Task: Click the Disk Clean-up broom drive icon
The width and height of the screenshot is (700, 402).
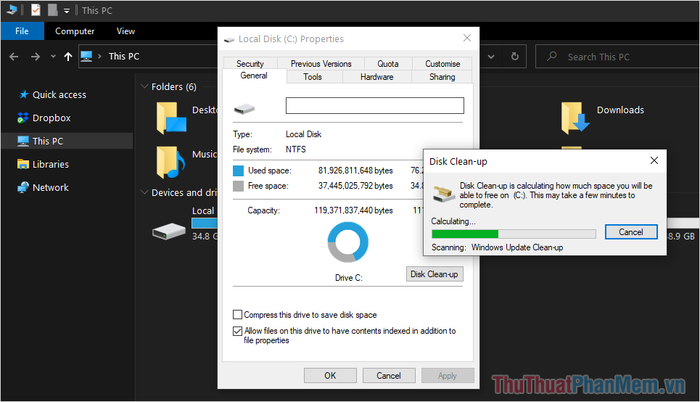Action: [x=444, y=194]
